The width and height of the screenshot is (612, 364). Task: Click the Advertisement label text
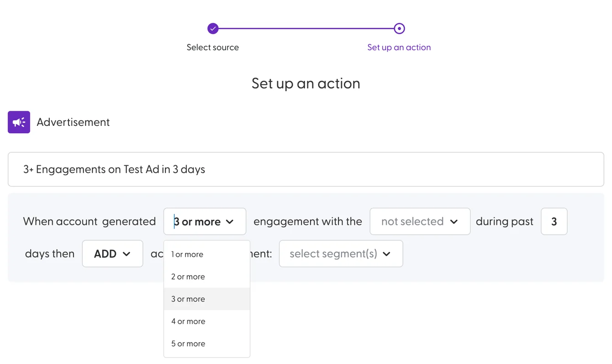(73, 122)
